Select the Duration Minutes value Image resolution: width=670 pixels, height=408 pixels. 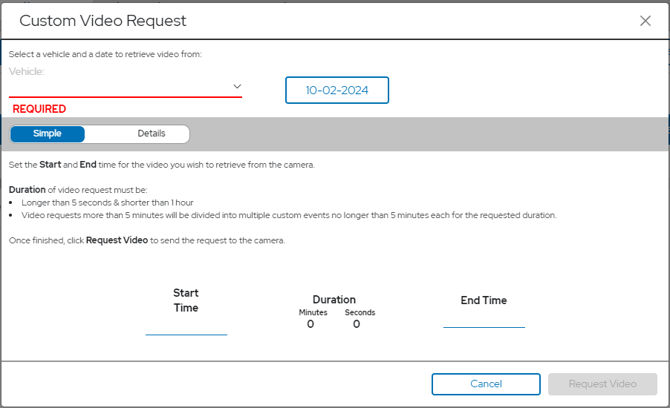pos(311,324)
